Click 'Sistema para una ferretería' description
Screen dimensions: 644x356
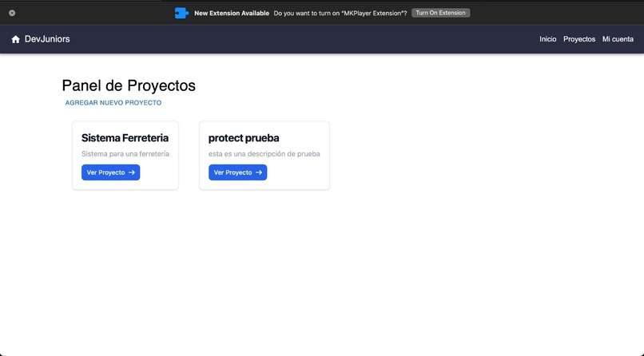(x=125, y=154)
